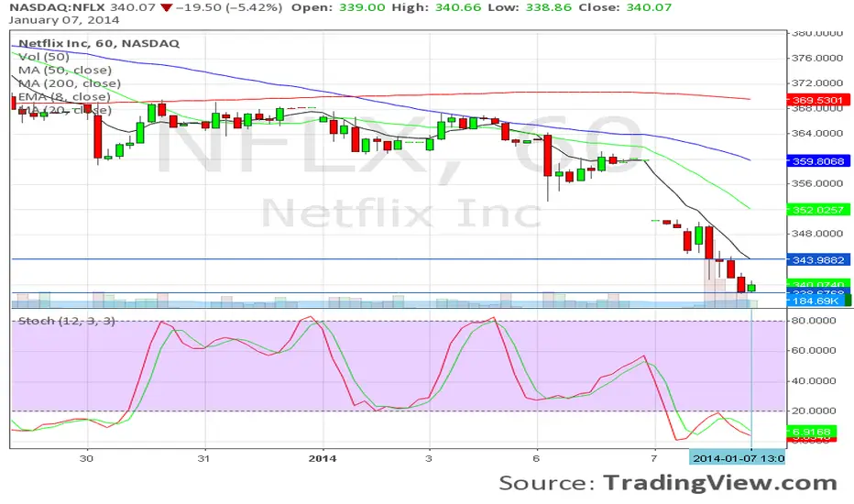Click the 356.0000 price axis label

(x=818, y=183)
